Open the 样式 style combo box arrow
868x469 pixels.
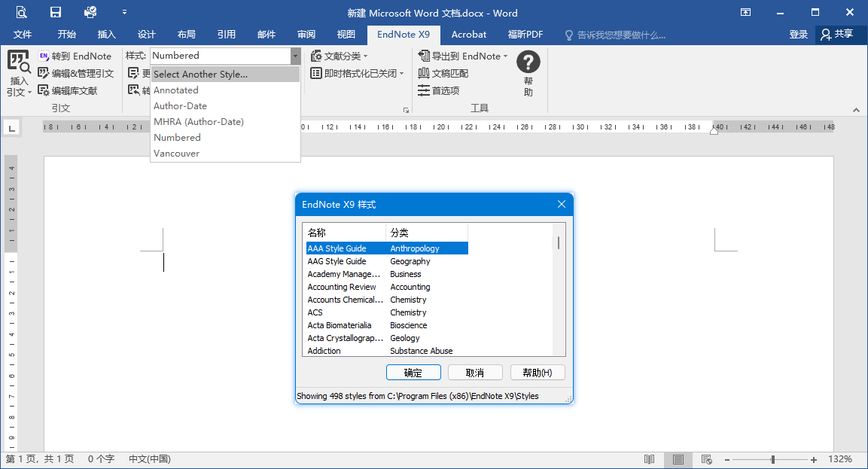(x=294, y=55)
